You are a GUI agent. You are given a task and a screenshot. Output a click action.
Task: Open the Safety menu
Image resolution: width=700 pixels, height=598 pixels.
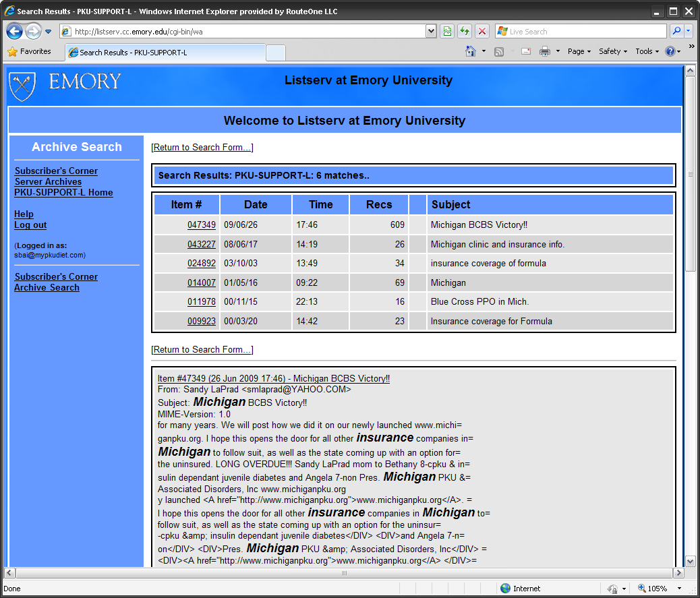tap(613, 51)
